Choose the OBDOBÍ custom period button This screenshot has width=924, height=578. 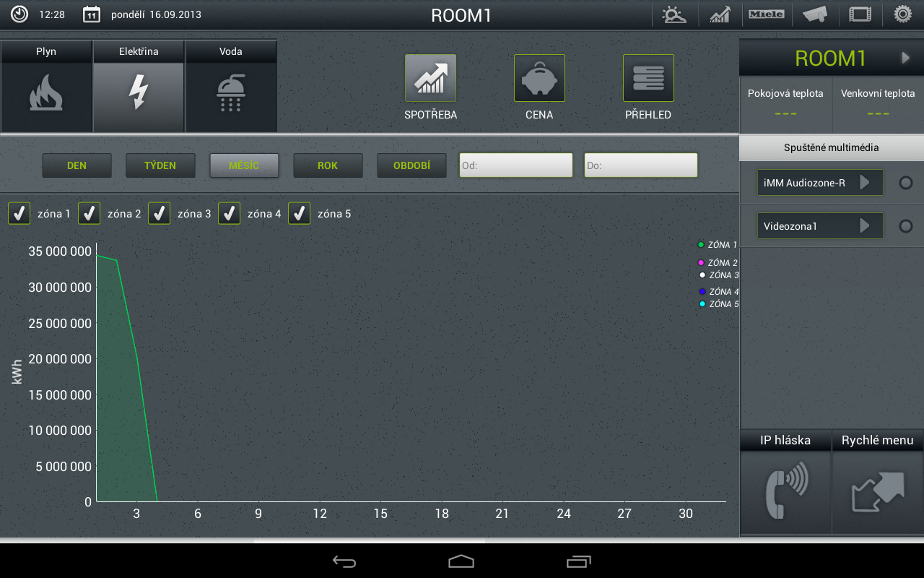pyautogui.click(x=411, y=165)
